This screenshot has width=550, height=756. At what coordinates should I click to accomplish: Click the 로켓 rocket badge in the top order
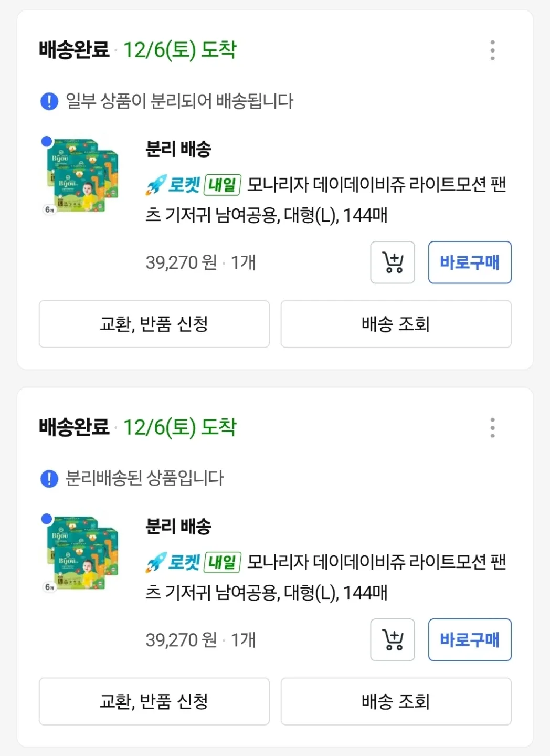(173, 185)
